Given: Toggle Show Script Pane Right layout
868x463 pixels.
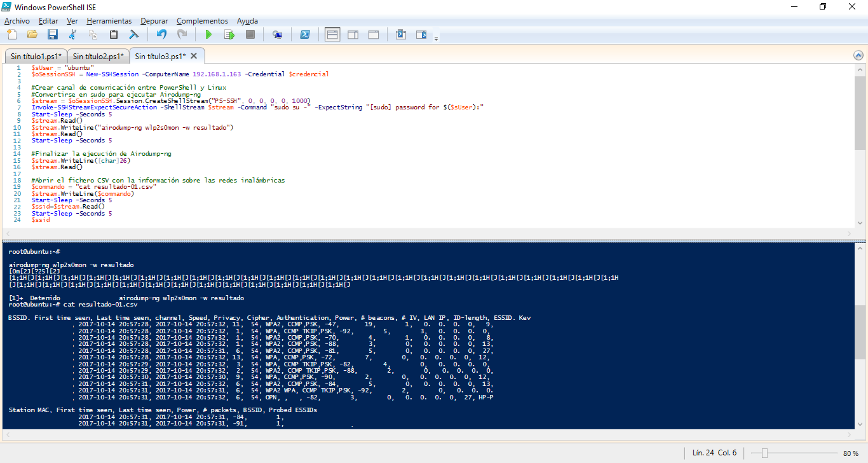Looking at the screenshot, I should coord(353,34).
